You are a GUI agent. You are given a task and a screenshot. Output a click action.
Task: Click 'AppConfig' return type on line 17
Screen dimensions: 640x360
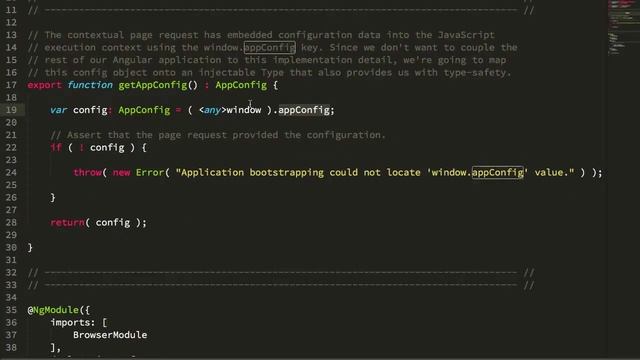241,85
